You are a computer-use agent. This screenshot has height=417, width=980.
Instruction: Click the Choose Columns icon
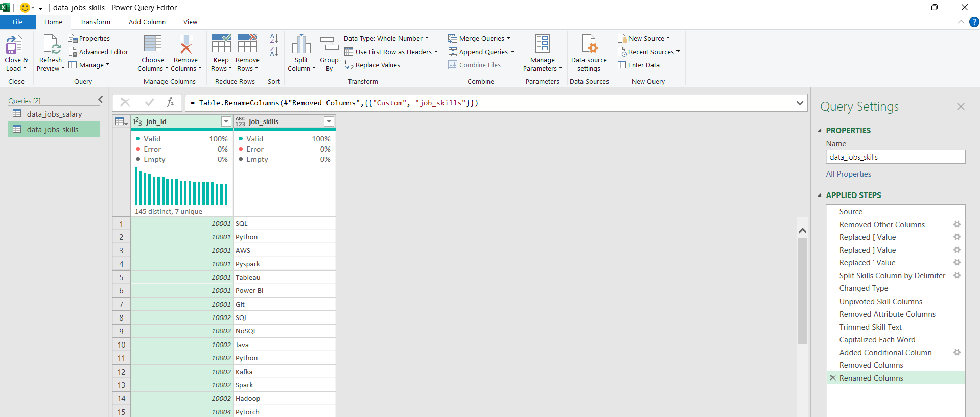tap(153, 44)
